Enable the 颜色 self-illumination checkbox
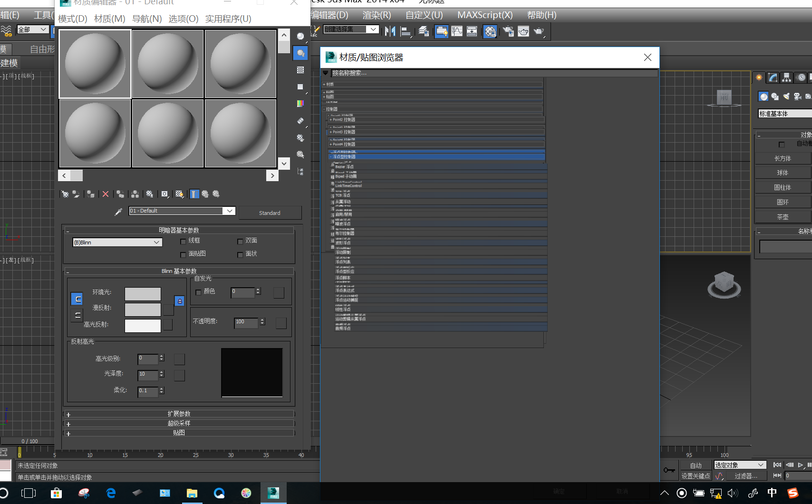812x504 pixels. (x=198, y=292)
